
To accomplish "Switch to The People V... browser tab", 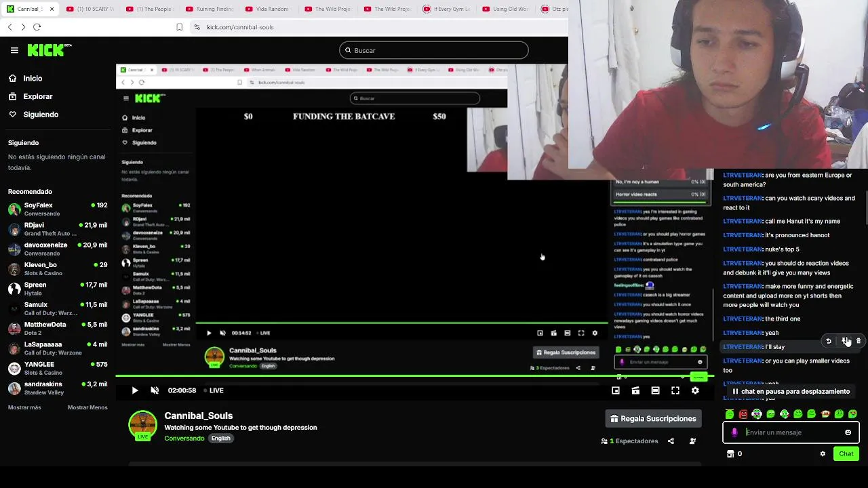I will [149, 9].
